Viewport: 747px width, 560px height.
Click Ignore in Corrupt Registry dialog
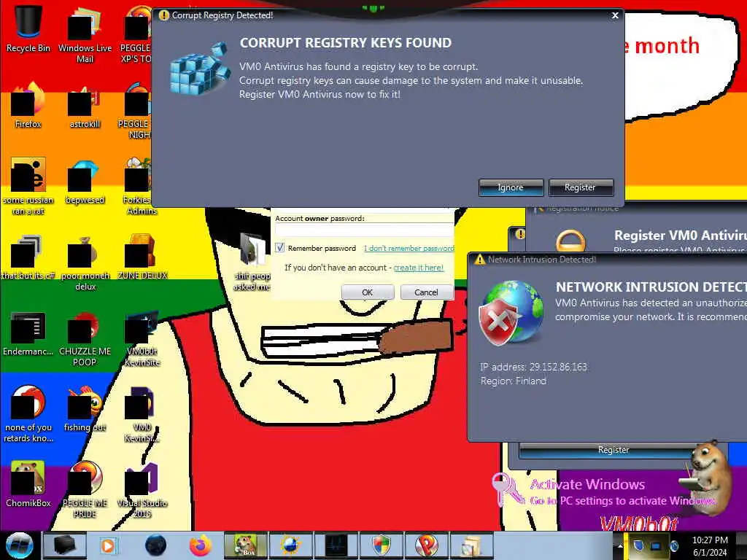tap(511, 187)
